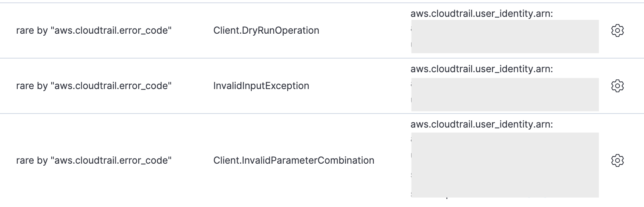Click quoted "aws.cloudtrail.error_code" field in InvalidParameterCombination row
The width and height of the screenshot is (644, 207).
click(111, 160)
